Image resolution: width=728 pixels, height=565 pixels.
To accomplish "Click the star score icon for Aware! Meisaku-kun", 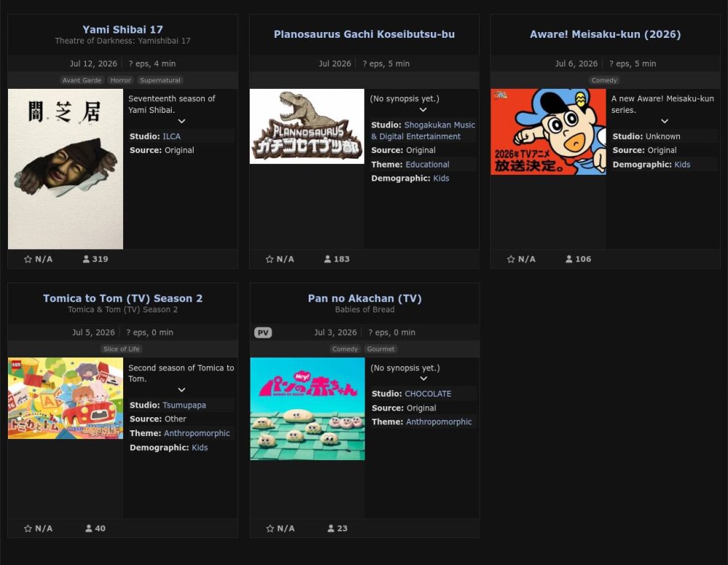I will click(511, 259).
